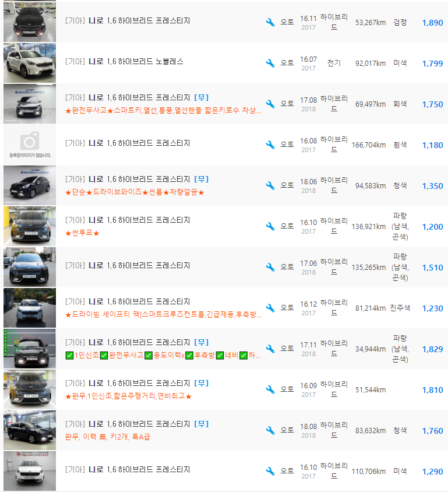This screenshot has height=492, width=448.
Task: Click wrench icon in 110,706km row
Action: click(x=270, y=471)
